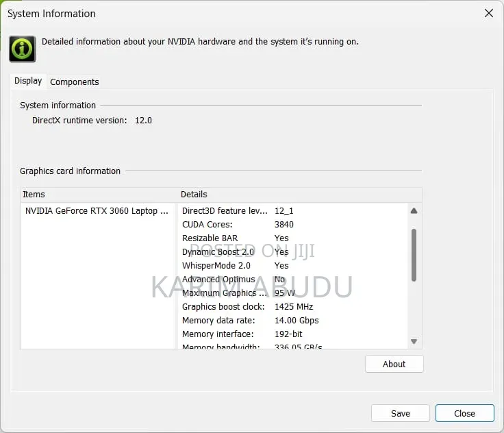
Task: Click the Items column header
Action: coord(99,195)
